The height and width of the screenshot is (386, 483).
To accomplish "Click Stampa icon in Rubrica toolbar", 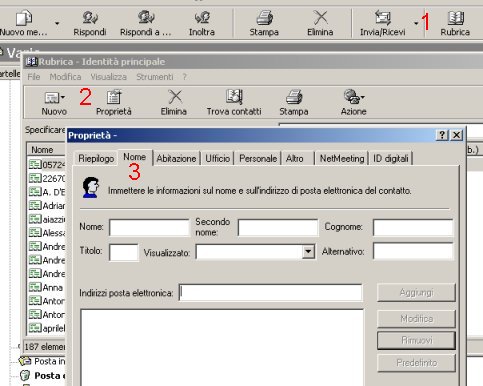I will [x=294, y=97].
